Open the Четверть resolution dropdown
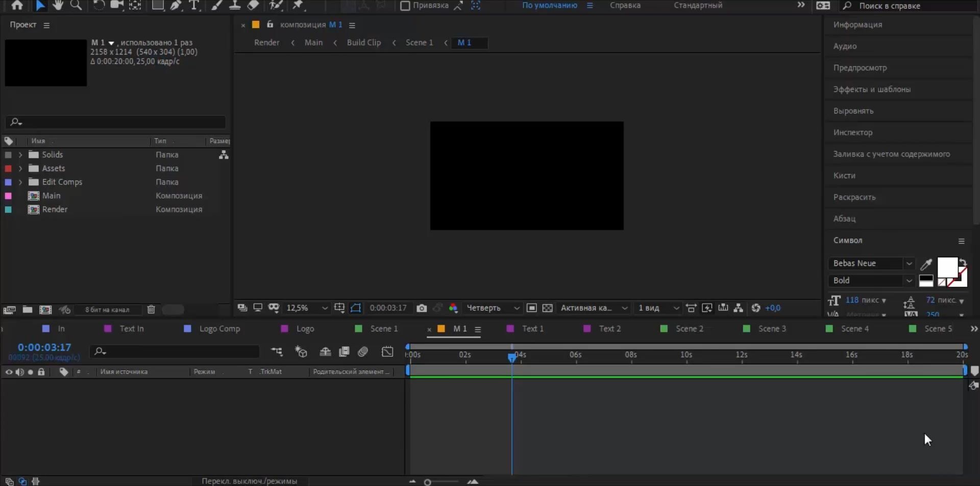The image size is (980, 486). coord(493,308)
